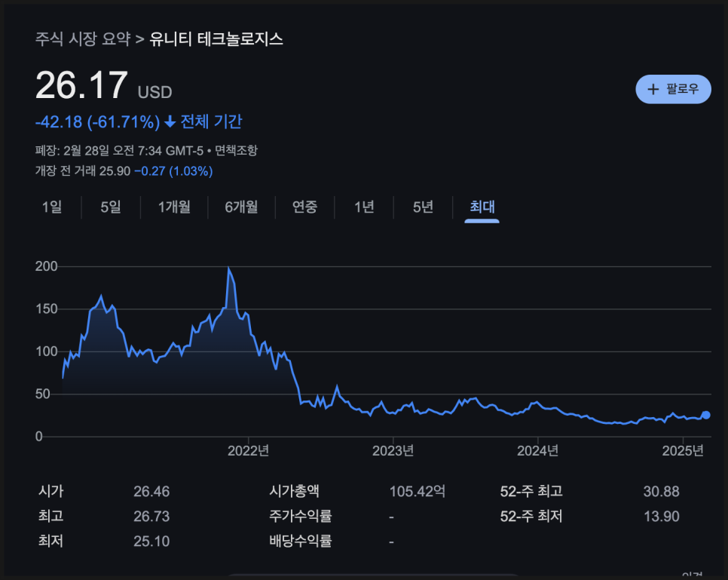Click the 13.90 52-week low value
This screenshot has width=728, height=580.
661,517
